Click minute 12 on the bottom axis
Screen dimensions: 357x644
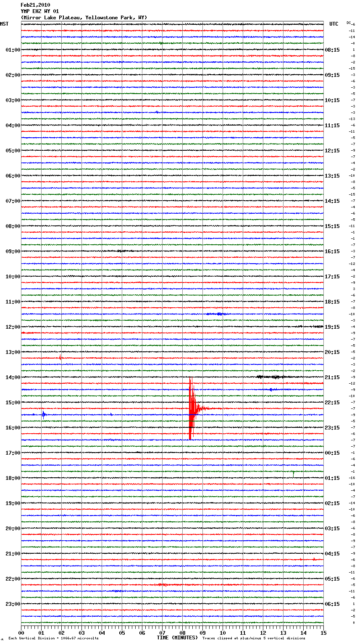(263, 633)
